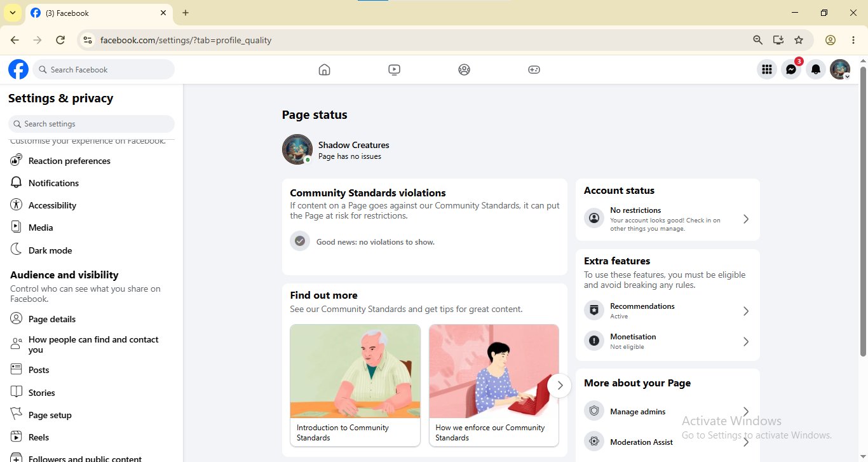This screenshot has width=868, height=462.
Task: Expand the Recommendations chevron arrow
Action: [746, 311]
